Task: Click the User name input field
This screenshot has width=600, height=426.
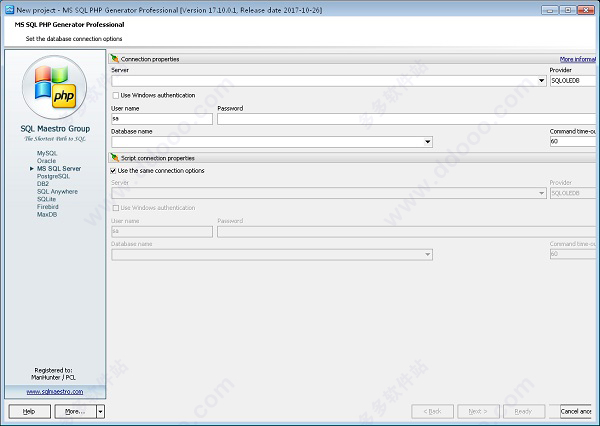Action: (x=162, y=119)
